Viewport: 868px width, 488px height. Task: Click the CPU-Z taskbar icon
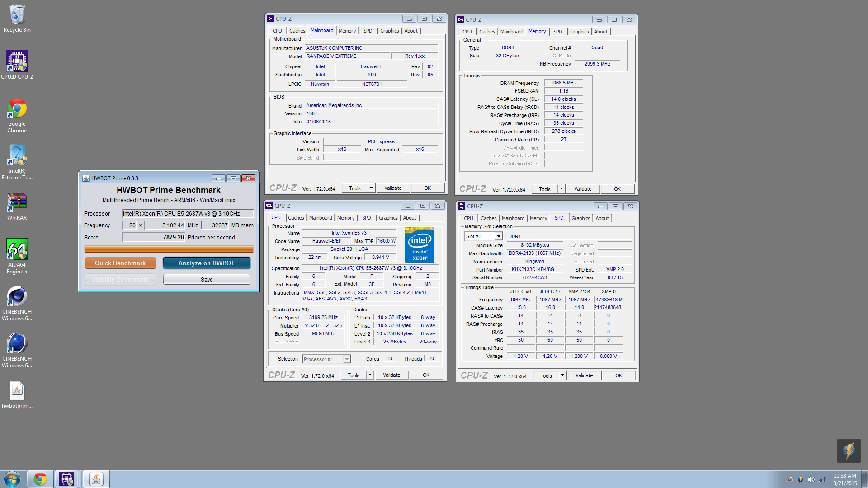[66, 479]
